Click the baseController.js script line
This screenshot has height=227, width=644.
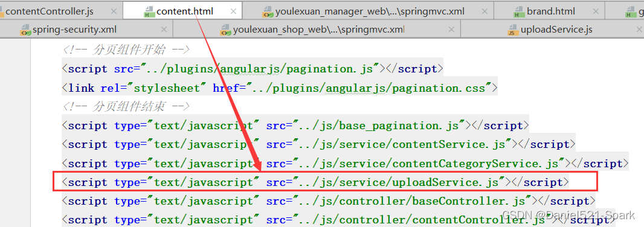(x=329, y=200)
